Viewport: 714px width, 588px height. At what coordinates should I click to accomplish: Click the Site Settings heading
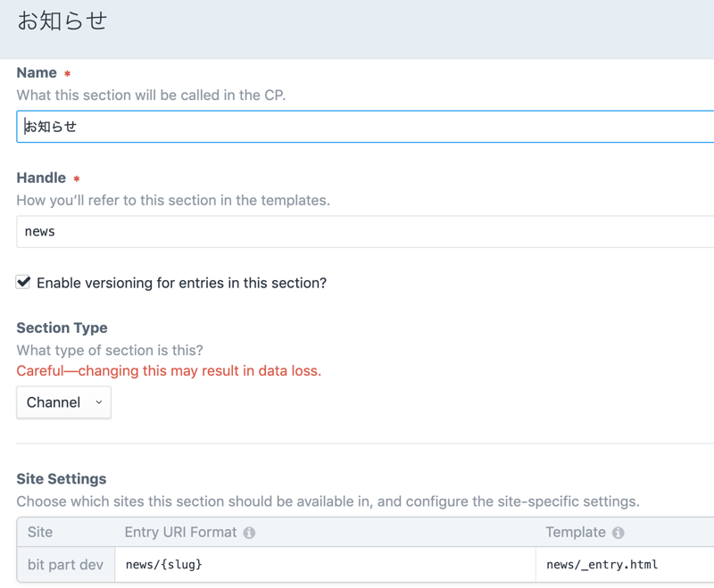click(61, 478)
